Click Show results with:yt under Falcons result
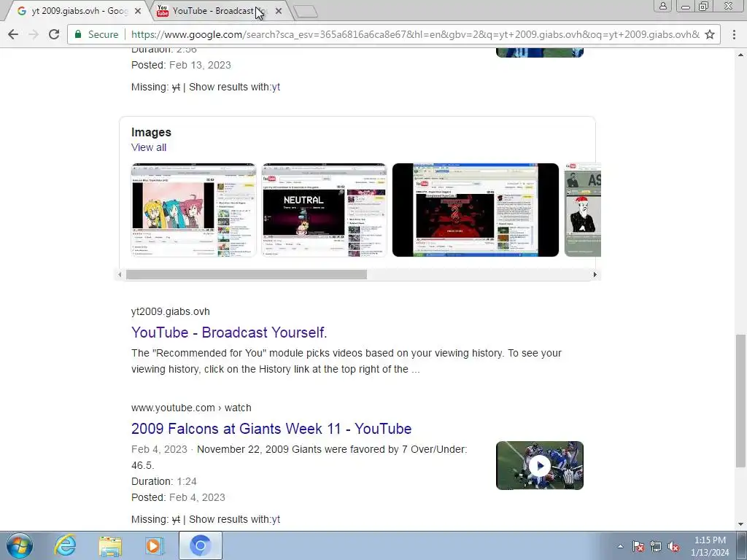Viewport: 747px width, 560px height. (x=234, y=519)
